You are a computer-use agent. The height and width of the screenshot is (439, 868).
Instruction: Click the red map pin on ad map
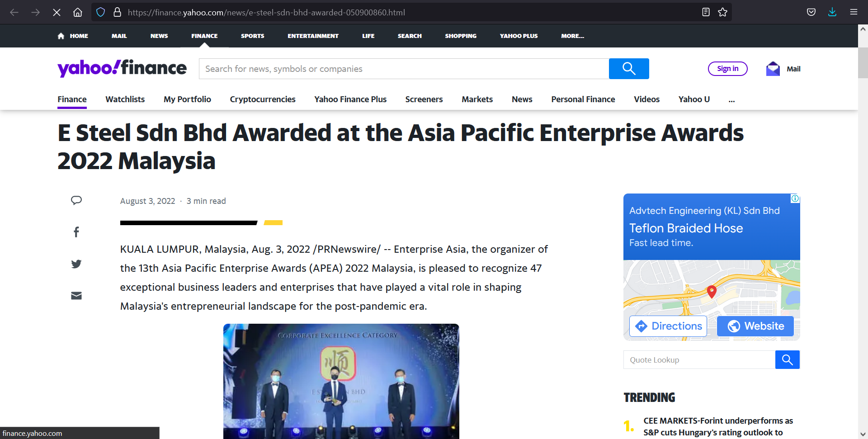tap(712, 292)
